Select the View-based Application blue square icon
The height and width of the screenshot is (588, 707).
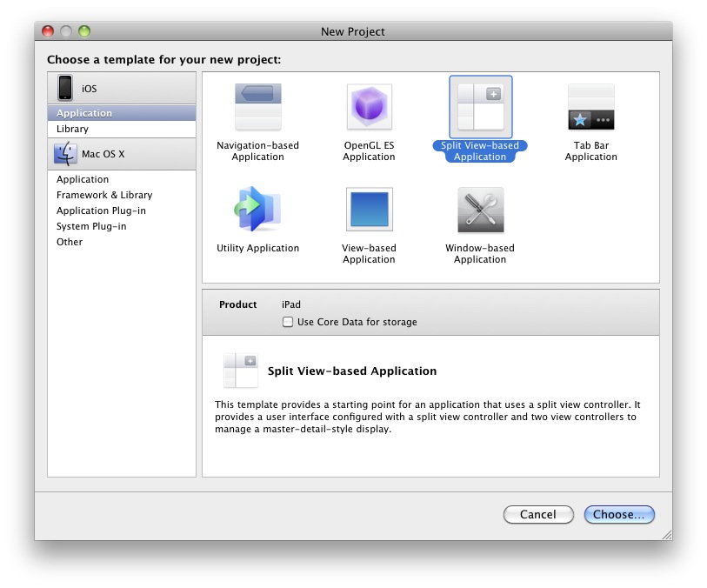click(370, 210)
